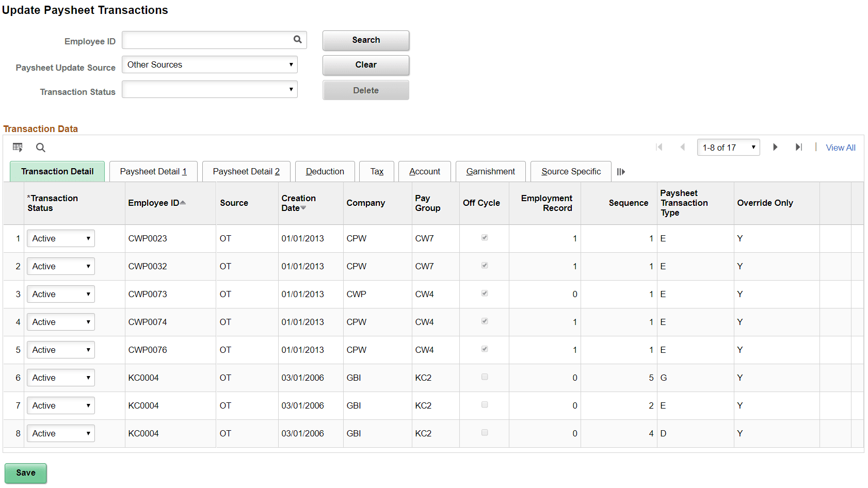Click the grid Personalize icon
The image size is (868, 488).
point(18,148)
